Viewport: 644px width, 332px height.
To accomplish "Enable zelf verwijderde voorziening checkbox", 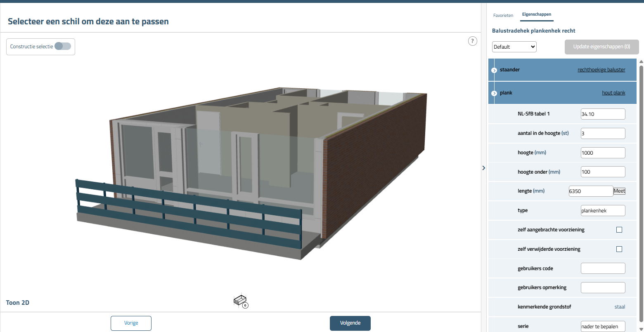I will click(x=619, y=249).
